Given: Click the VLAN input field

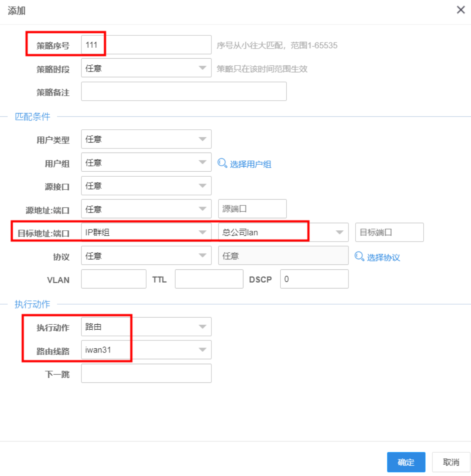Looking at the screenshot, I should (114, 279).
